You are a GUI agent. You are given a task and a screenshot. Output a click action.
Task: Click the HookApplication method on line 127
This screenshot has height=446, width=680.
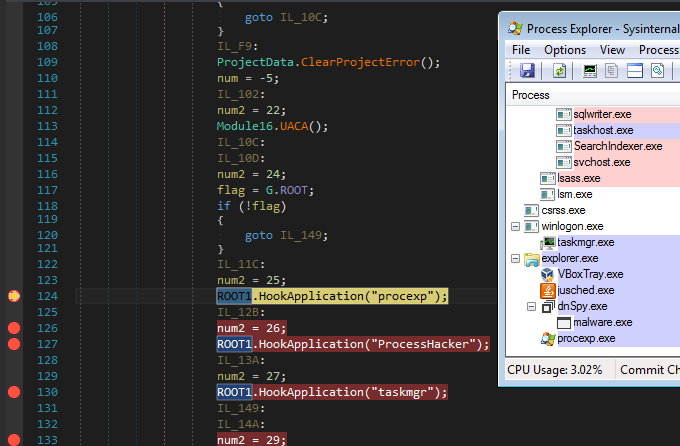point(311,344)
